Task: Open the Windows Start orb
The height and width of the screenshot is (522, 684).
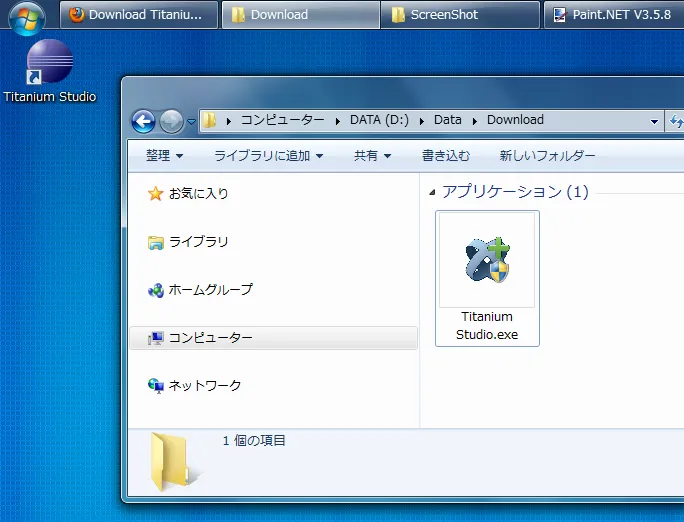Action: (27, 17)
